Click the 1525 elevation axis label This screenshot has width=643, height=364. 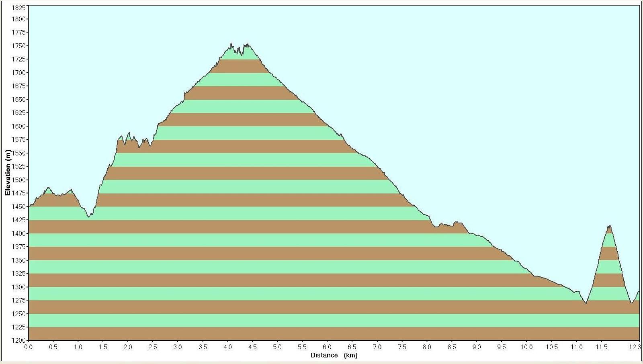(x=19, y=166)
